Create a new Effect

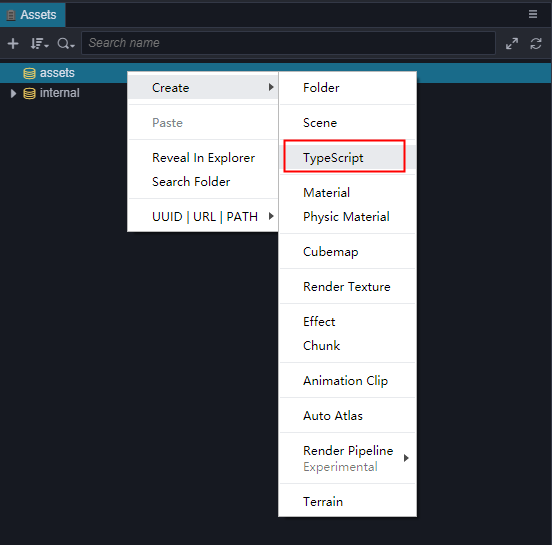coord(347,321)
